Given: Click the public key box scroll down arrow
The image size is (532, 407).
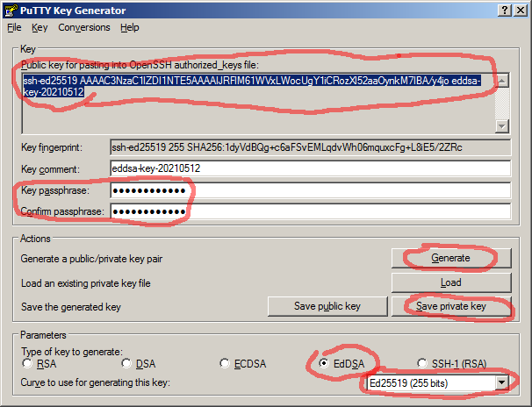Looking at the screenshot, I should tap(502, 126).
